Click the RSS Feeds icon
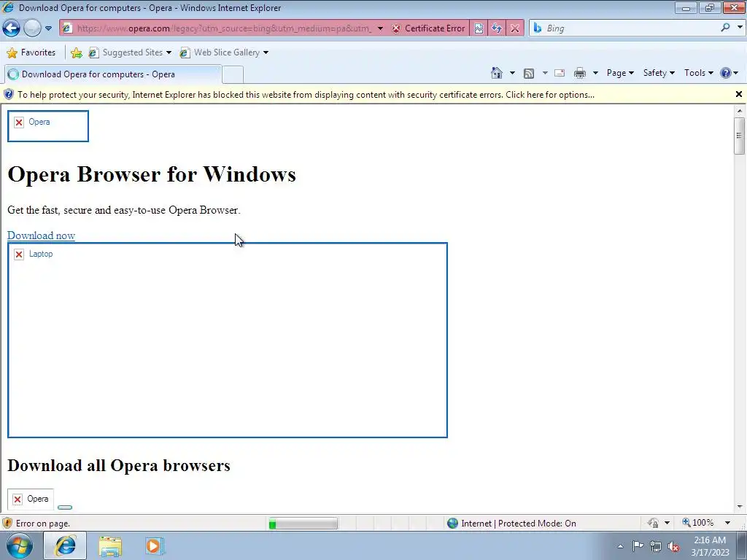The image size is (747, 560). click(529, 74)
